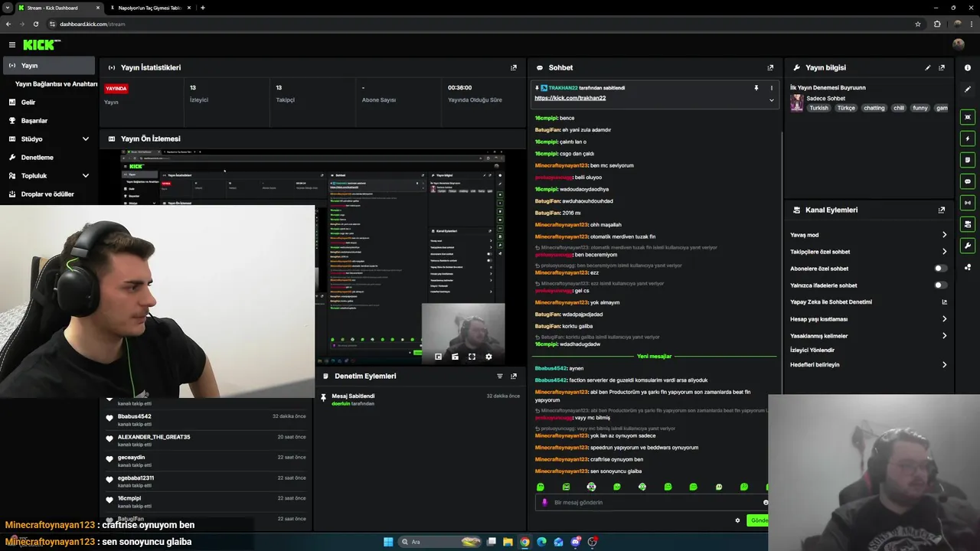
Task: Open Discord from the taskbar
Action: click(x=575, y=542)
